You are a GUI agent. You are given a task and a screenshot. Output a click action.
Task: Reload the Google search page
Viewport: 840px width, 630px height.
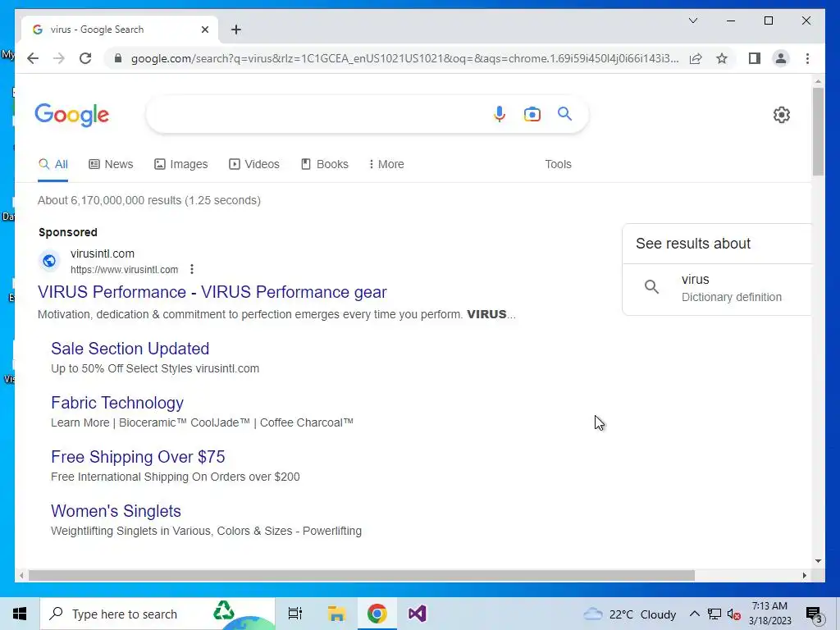85,58
